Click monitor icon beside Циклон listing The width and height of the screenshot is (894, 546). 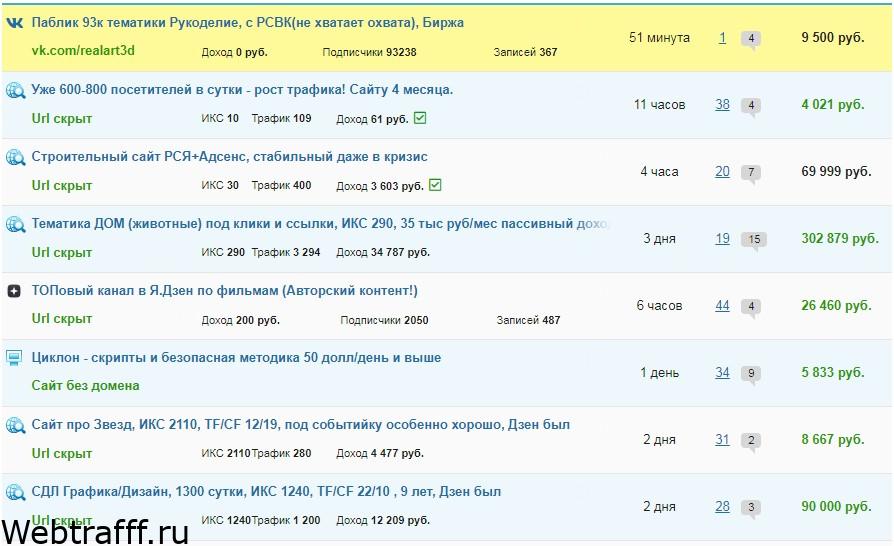coord(14,358)
